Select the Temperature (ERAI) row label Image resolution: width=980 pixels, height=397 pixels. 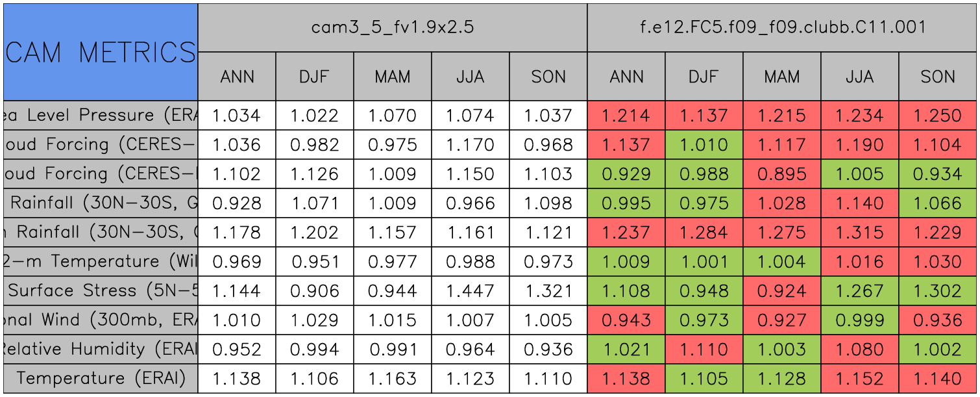coord(101,378)
